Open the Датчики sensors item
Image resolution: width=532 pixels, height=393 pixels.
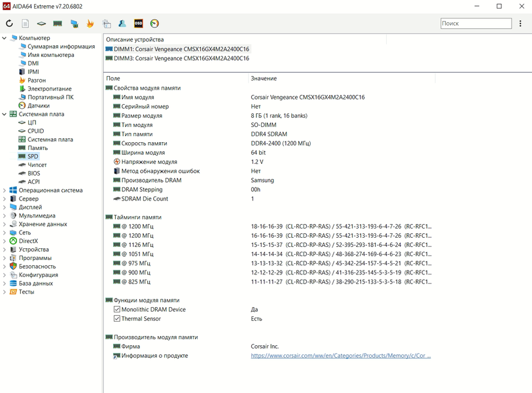pos(39,105)
